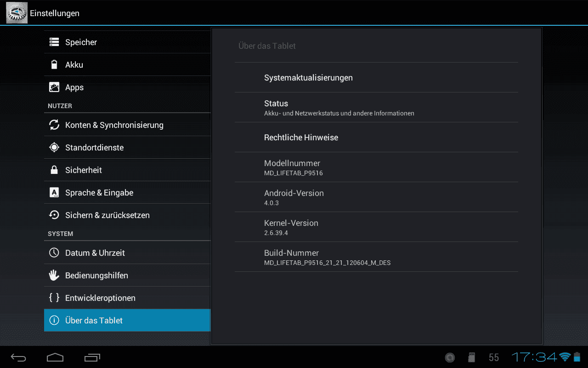The image size is (588, 368).
Task: Open Systemaktualisierungen
Action: point(376,78)
